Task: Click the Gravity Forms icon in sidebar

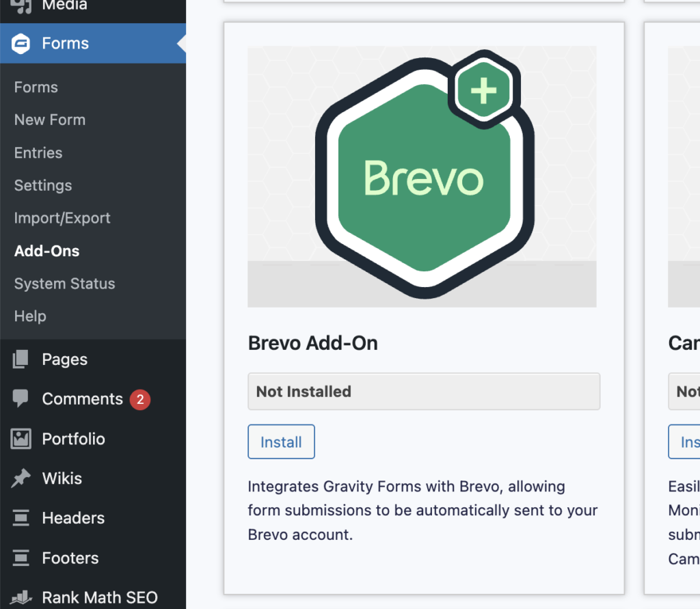Action: 21,44
